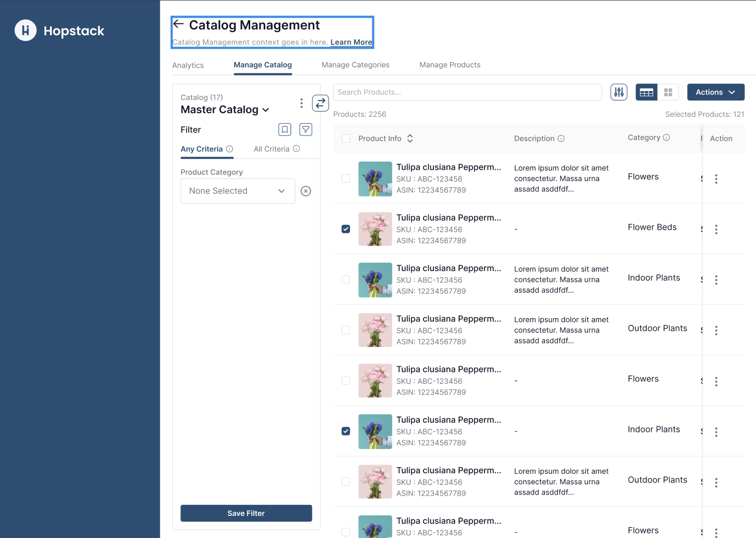
Task: Open the Master Catalog three-dot menu
Action: [x=301, y=103]
